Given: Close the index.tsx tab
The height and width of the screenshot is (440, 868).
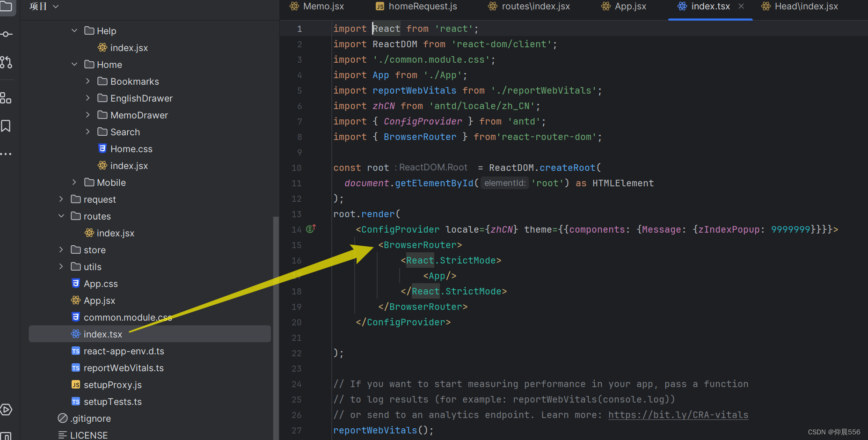Looking at the screenshot, I should pyautogui.click(x=741, y=6).
